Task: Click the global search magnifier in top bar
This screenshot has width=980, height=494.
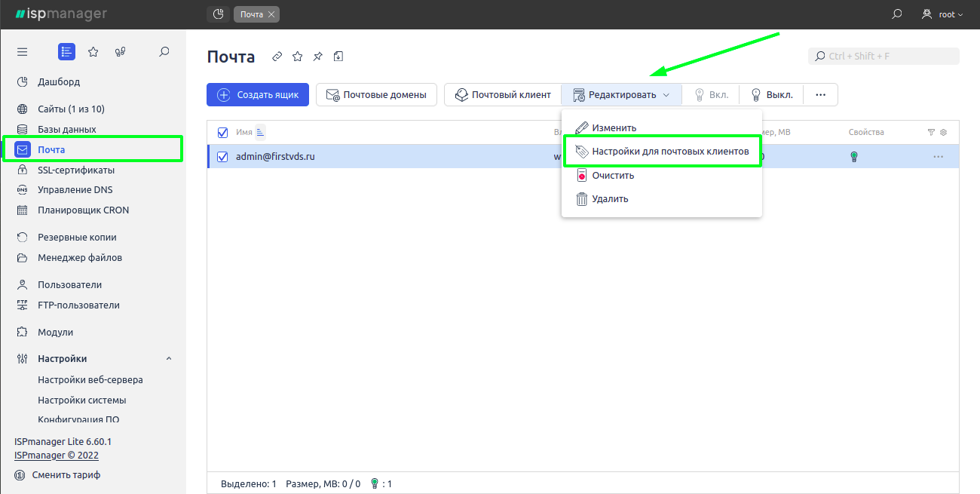Action: [x=896, y=14]
